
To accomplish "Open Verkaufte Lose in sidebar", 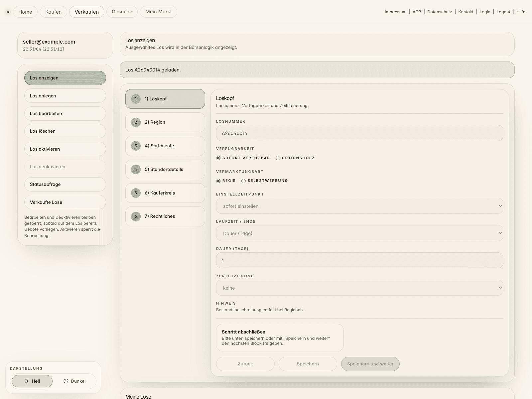I will (65, 202).
